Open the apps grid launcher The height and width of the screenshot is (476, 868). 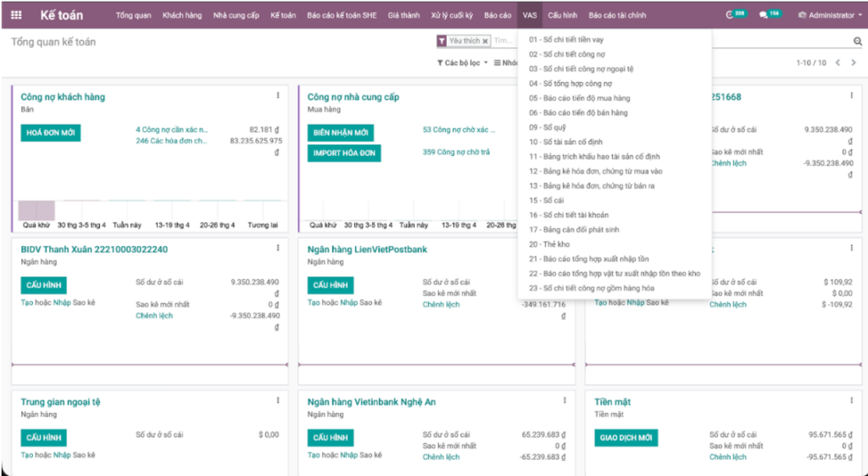(17, 15)
